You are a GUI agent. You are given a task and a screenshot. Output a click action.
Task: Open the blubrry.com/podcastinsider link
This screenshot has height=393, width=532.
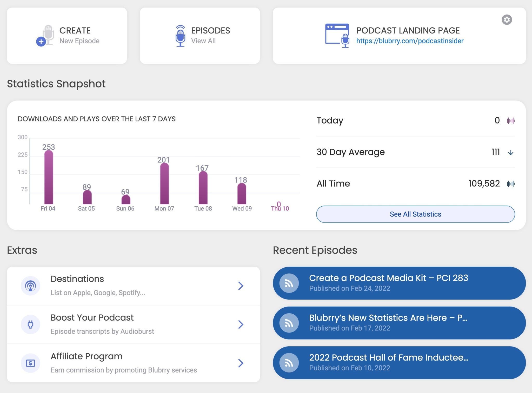410,41
